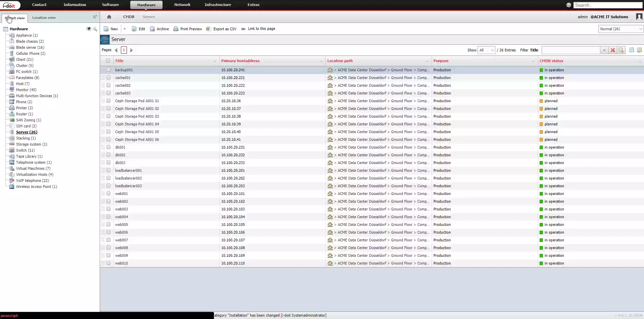Click the search magnifier next to the filter field
Viewport: 644px width, 319px height.
tap(621, 50)
